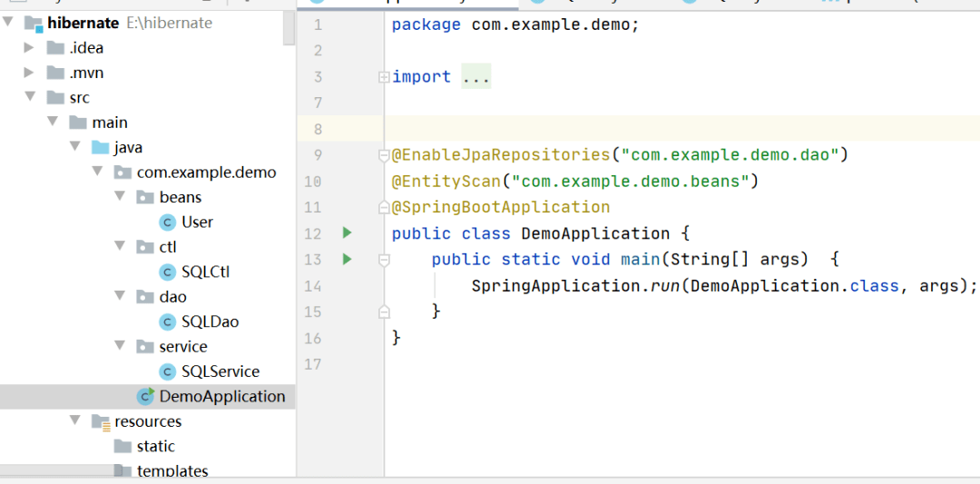
Task: Click the run gutter icon beside class DemoApplication
Action: pos(347,233)
